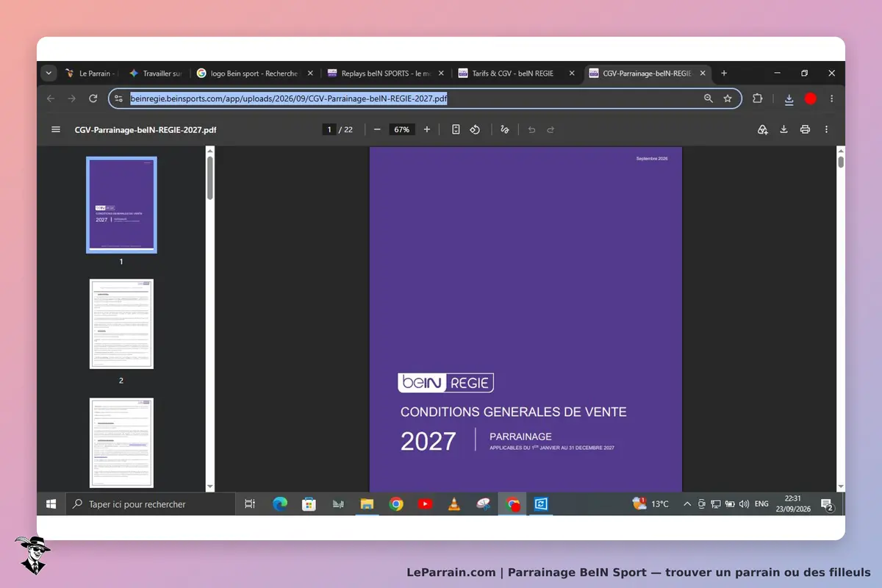Close the CGV-Parrainage-beIN-REGIE tab
Screen dimensions: 882x588
click(x=703, y=73)
